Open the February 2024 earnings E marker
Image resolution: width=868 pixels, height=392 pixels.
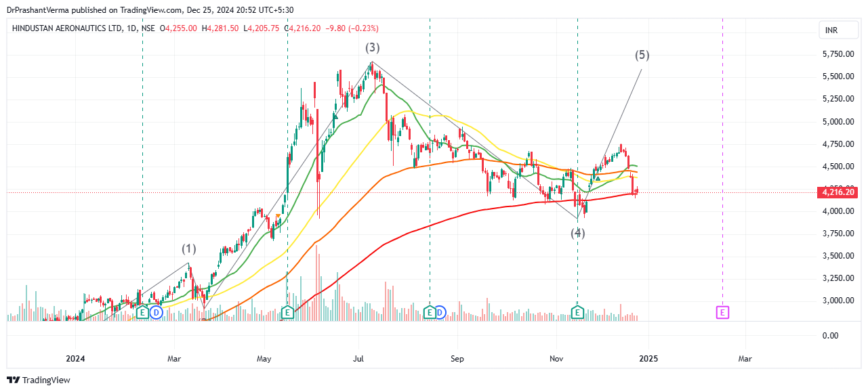point(142,312)
